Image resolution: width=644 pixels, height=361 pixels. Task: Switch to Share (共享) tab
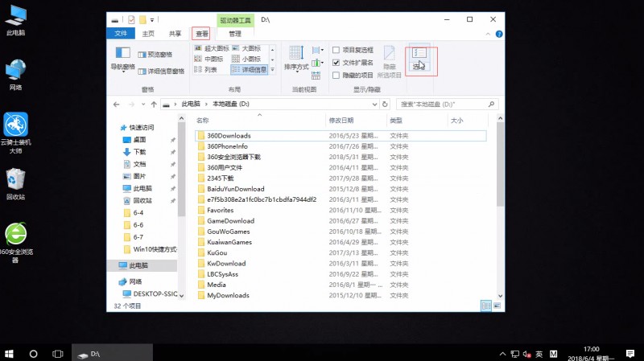coord(175,34)
